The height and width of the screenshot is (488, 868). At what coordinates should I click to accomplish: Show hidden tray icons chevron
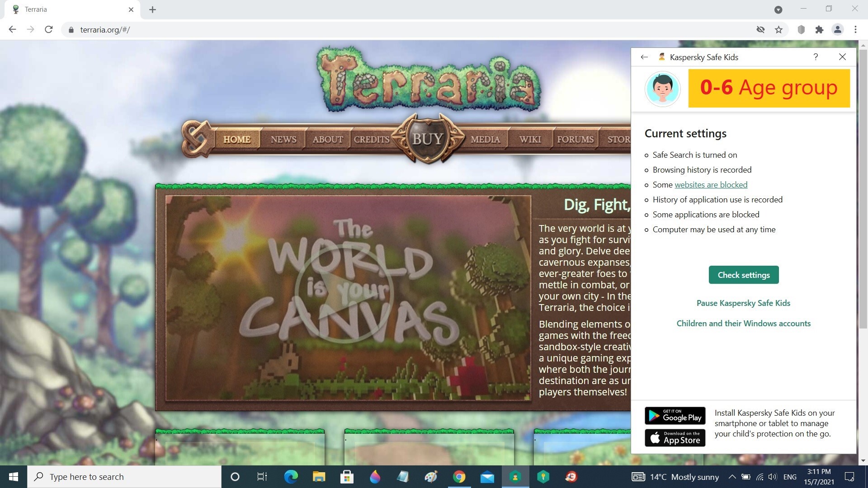coord(732,477)
